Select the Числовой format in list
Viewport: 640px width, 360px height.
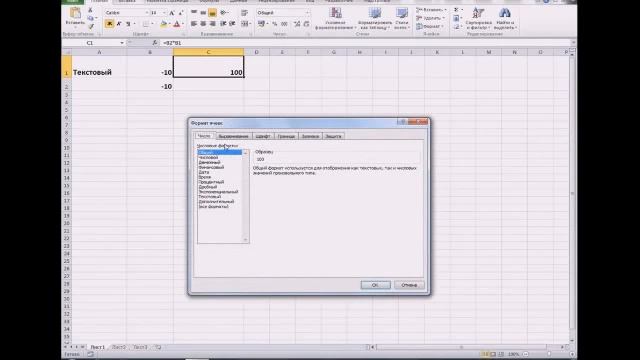(220, 158)
